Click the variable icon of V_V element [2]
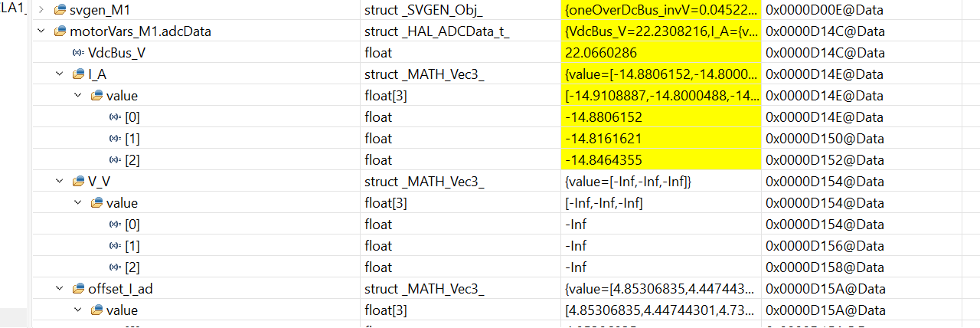980x328 pixels. pos(115,267)
